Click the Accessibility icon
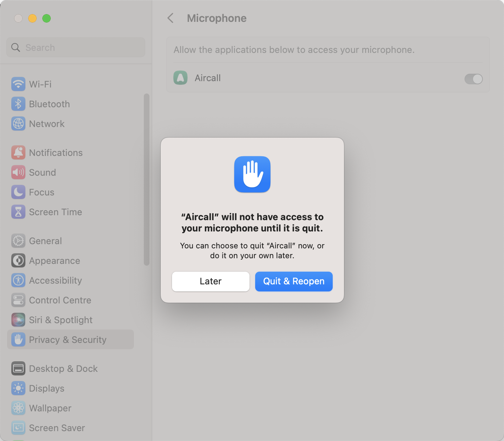The height and width of the screenshot is (441, 504). [x=18, y=280]
